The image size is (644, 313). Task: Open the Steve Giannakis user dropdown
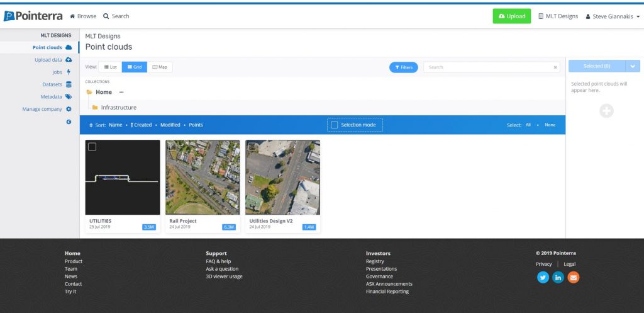(x=613, y=16)
